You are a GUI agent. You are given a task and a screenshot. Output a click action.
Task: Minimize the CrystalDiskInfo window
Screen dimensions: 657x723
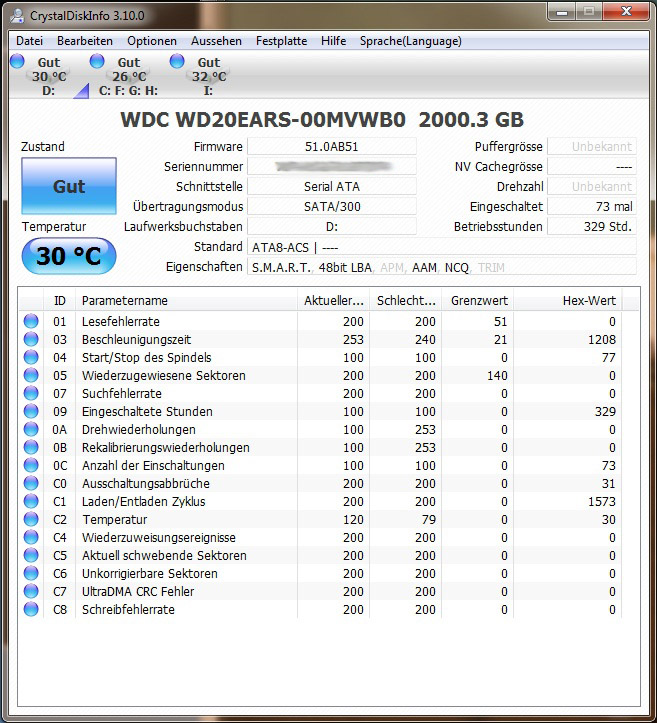562,12
